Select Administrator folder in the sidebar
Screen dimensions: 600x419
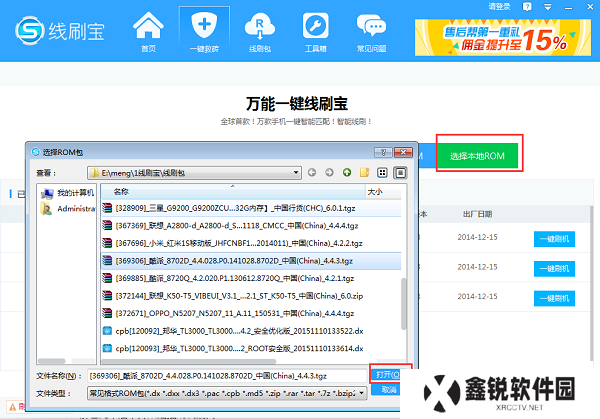pyautogui.click(x=67, y=209)
